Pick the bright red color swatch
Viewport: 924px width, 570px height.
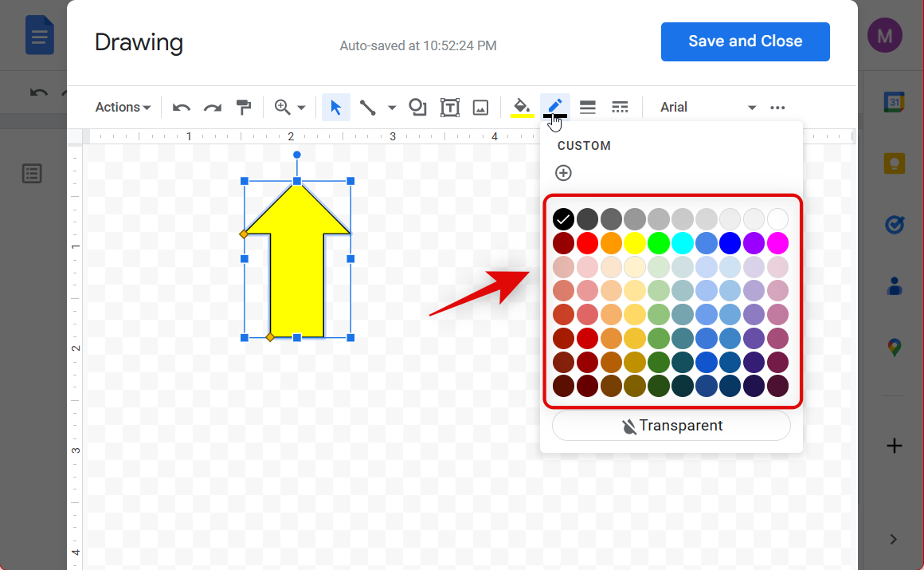[x=588, y=243]
